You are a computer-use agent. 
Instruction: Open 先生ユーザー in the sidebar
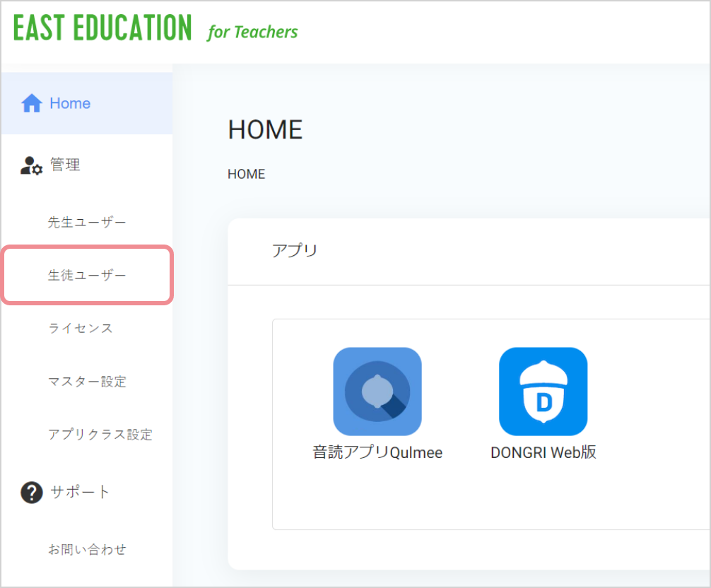(x=87, y=222)
